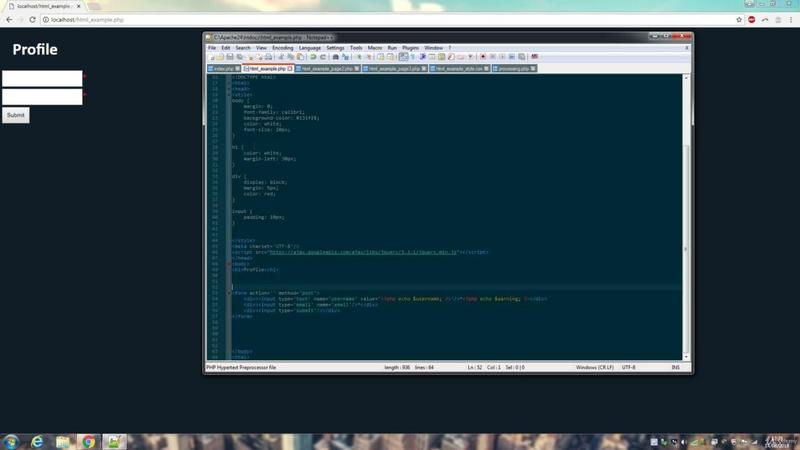Open the File Explorer taskbar icon
The image size is (800, 450).
63,442
